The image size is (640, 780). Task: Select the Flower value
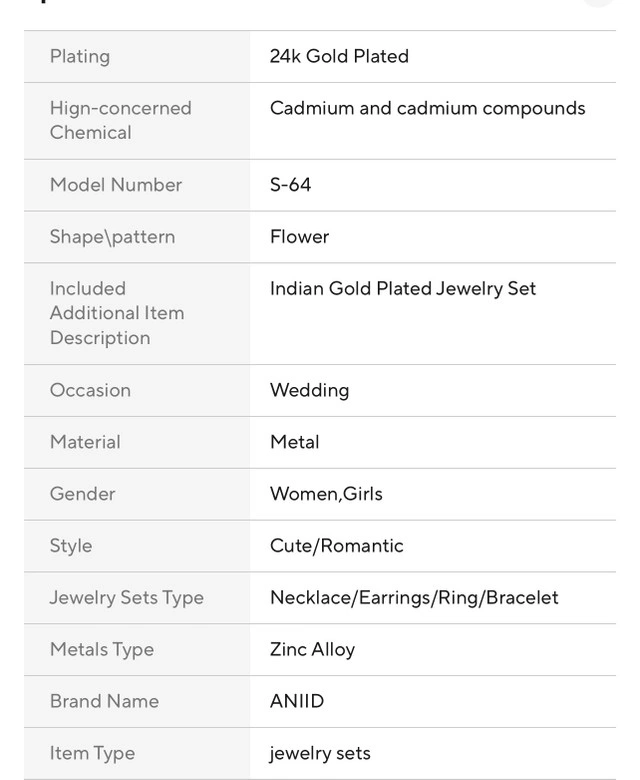pyautogui.click(x=299, y=237)
